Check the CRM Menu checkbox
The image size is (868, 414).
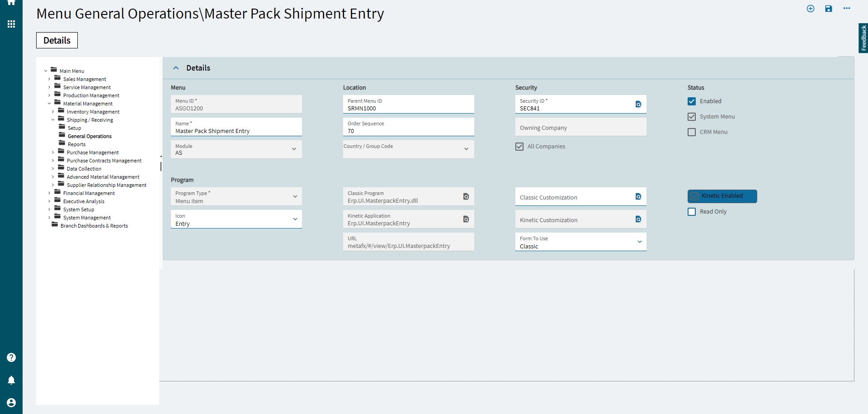point(692,132)
